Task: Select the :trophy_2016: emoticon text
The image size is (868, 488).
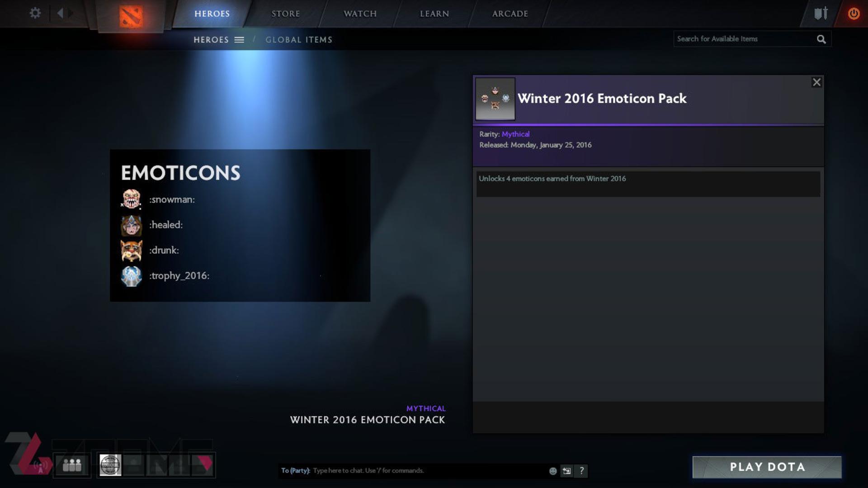Action: click(179, 276)
